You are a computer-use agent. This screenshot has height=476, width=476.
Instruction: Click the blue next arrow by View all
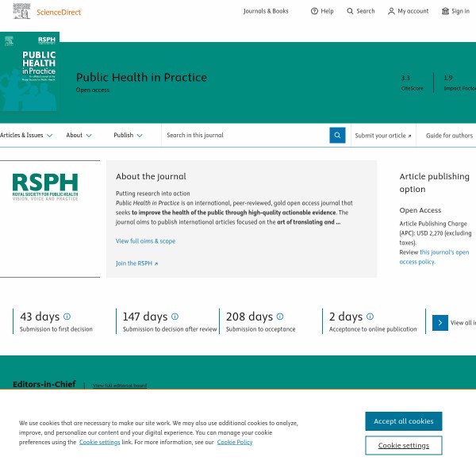(440, 322)
